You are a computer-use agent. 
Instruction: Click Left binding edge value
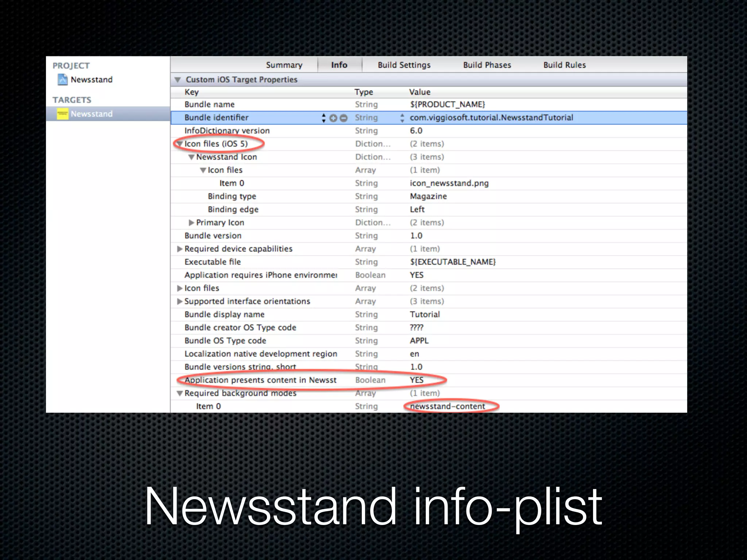[417, 210]
